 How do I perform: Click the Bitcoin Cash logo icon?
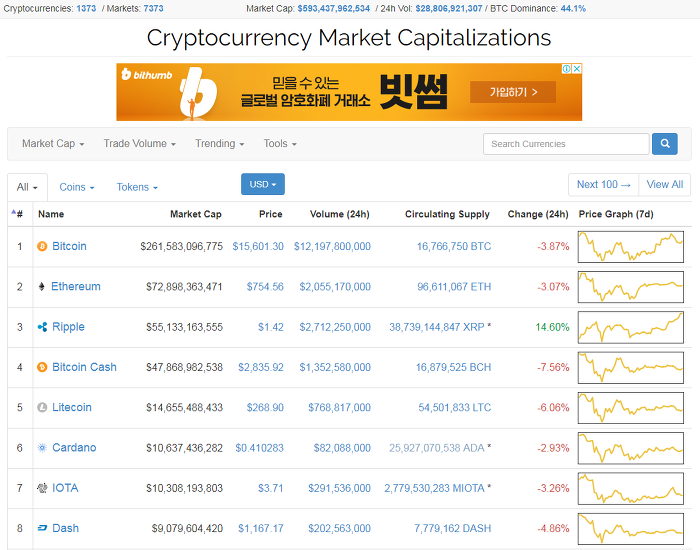click(x=42, y=367)
